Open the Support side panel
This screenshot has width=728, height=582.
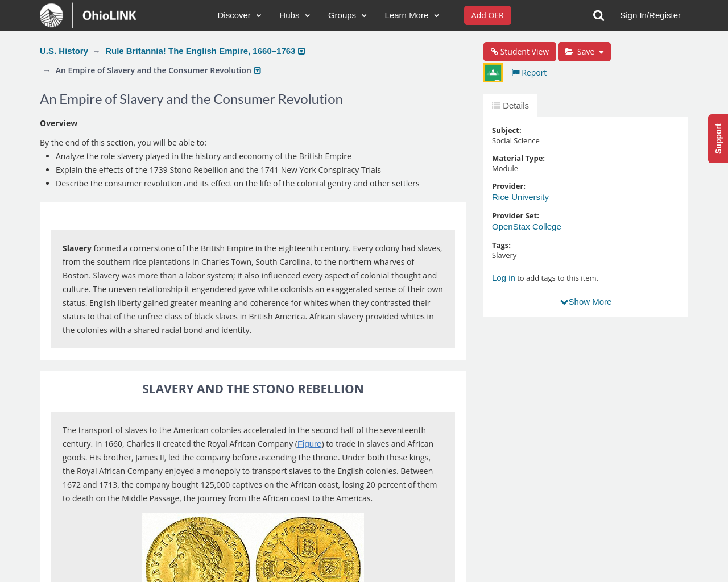[718, 139]
